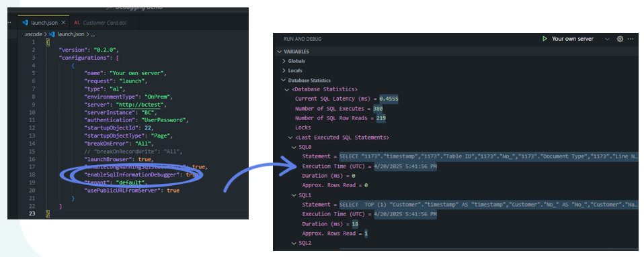Viewport: 644px width, 257px height.
Task: Select SQL0 Execution Time row
Action: pyautogui.click(x=369, y=166)
